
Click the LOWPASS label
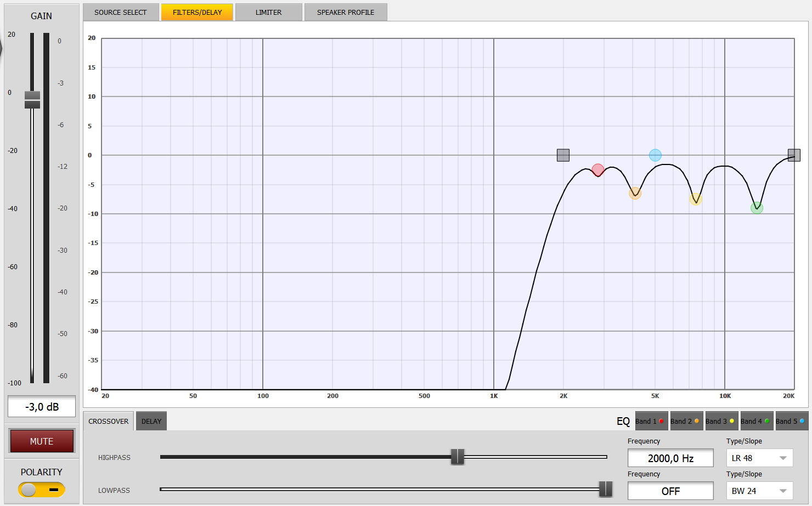click(114, 490)
